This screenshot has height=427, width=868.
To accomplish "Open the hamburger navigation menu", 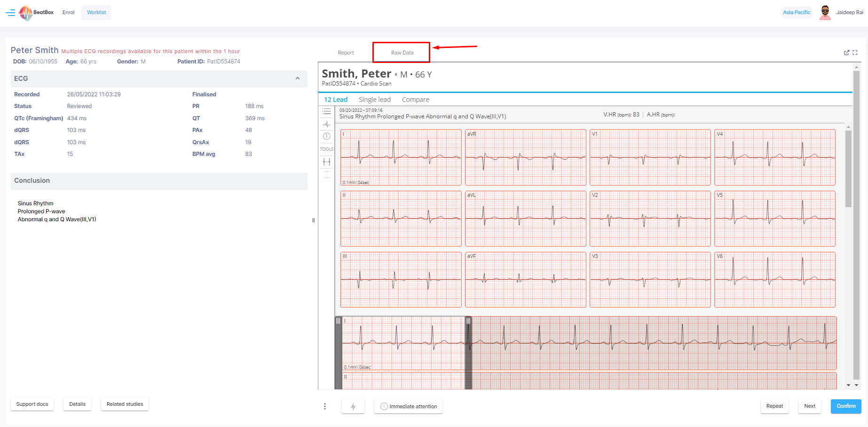I will (10, 13).
